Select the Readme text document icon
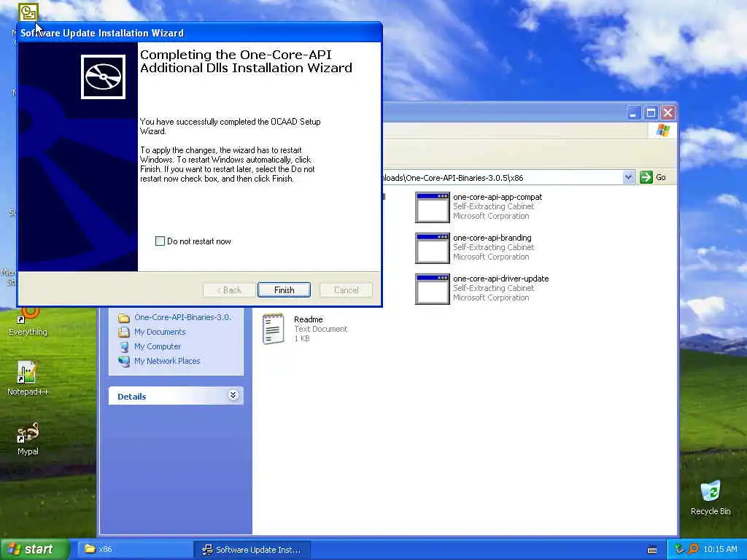The image size is (747, 560). point(274,329)
